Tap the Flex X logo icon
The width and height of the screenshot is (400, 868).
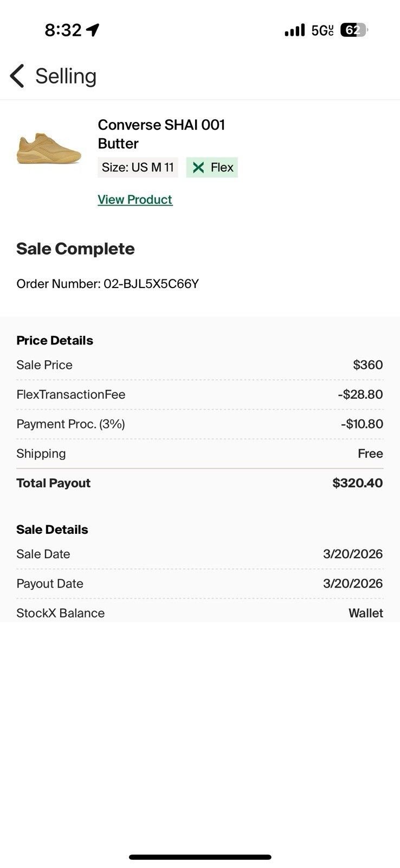tap(198, 168)
